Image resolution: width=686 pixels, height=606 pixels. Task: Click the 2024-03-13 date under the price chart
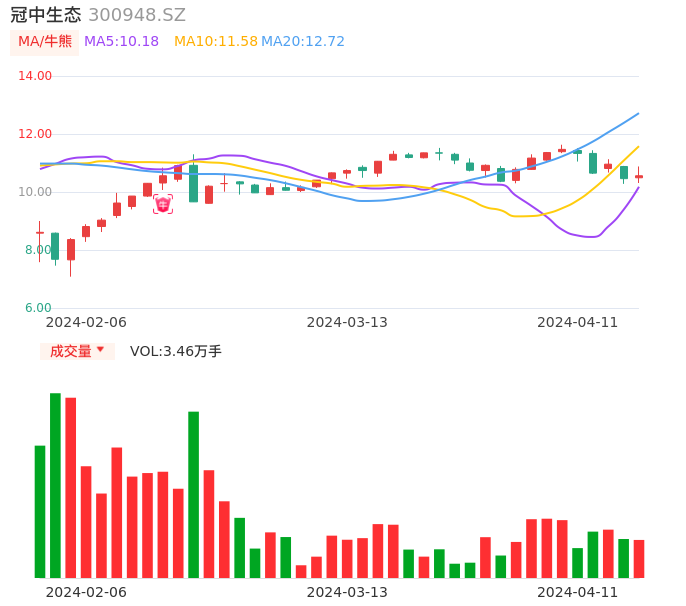click(x=347, y=322)
